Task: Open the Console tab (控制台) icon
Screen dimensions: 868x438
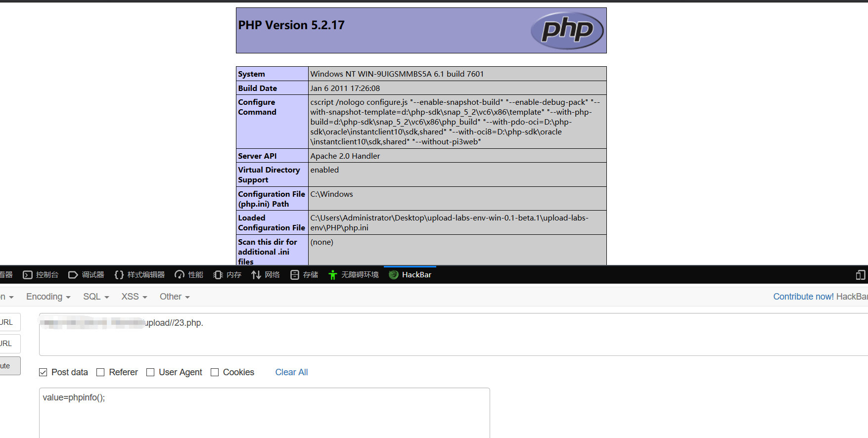Action: coord(28,275)
